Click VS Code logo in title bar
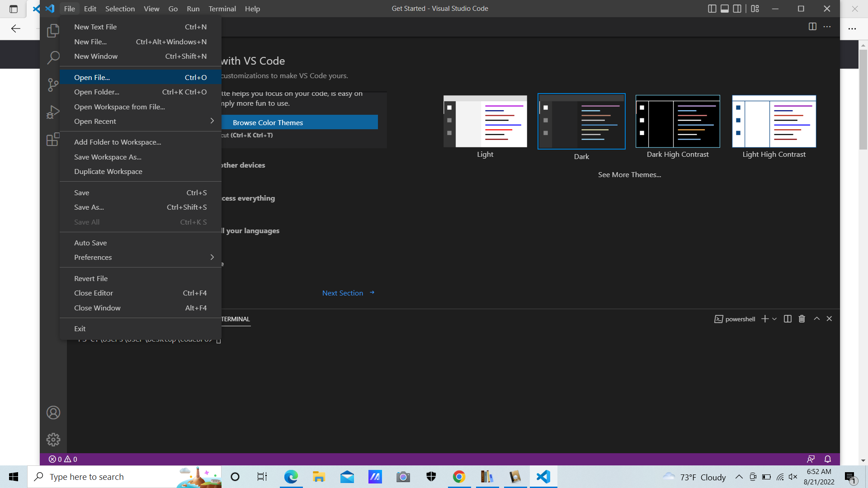The height and width of the screenshot is (488, 868). point(50,9)
